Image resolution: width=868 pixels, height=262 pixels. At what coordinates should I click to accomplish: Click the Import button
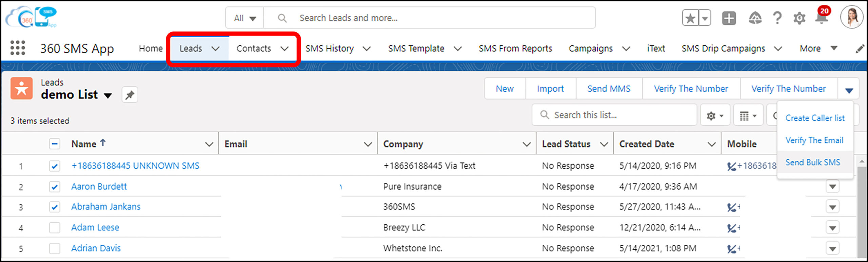pyautogui.click(x=551, y=89)
